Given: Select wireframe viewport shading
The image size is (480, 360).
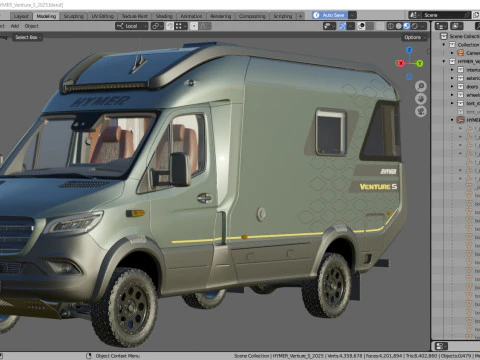Looking at the screenshot, I should (x=390, y=26).
